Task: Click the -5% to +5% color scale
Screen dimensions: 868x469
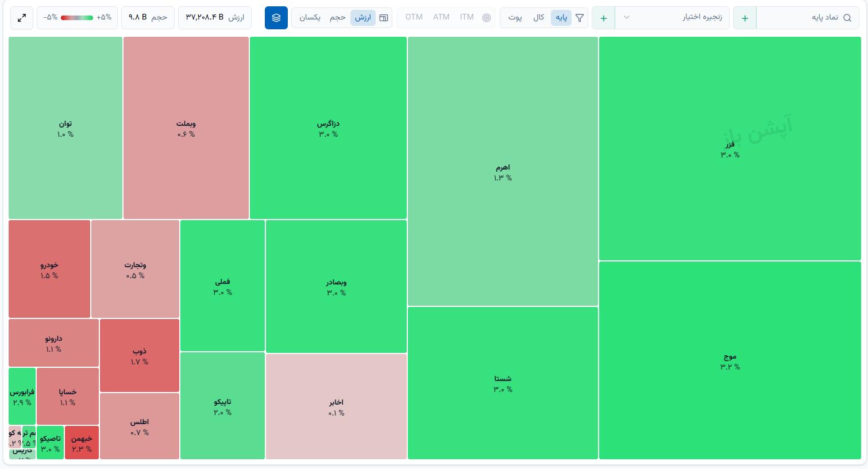Action: click(78, 18)
